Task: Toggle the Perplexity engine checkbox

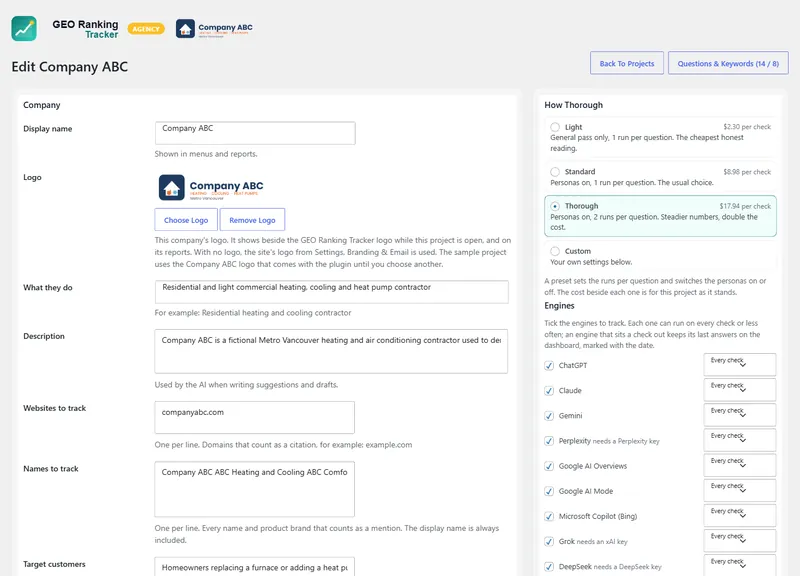Action: pos(549,441)
